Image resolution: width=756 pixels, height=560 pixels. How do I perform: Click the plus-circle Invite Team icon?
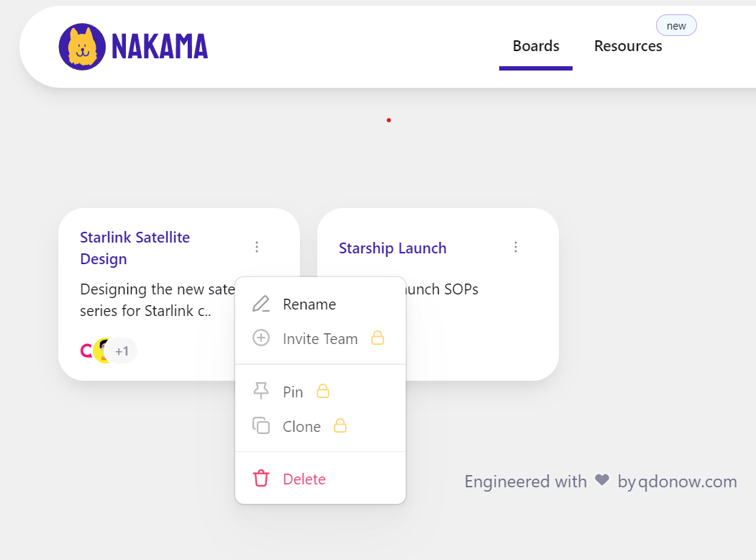coord(261,338)
